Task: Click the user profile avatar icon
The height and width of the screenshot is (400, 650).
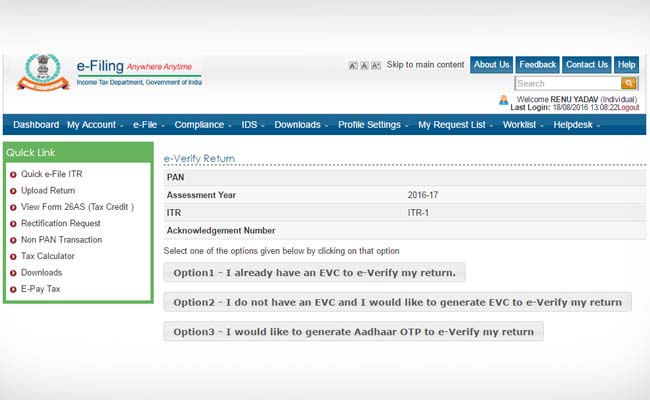Action: [x=503, y=101]
